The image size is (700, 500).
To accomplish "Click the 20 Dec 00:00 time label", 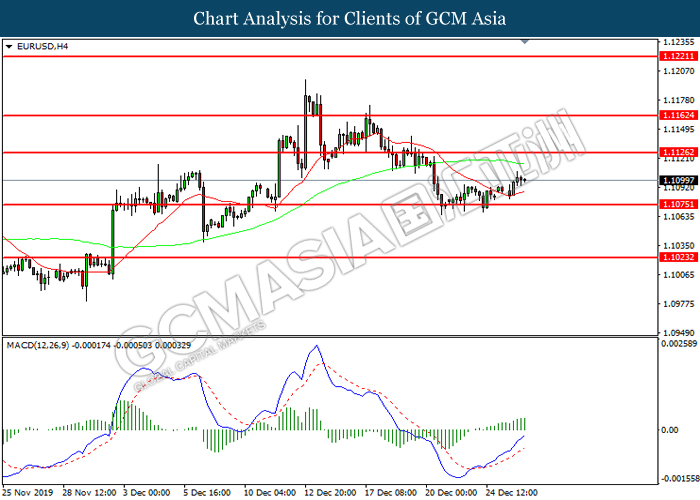I will [451, 493].
